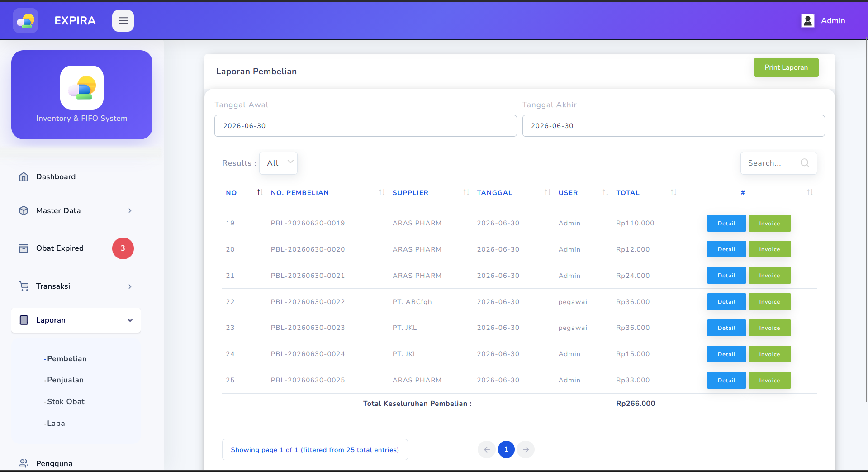The image size is (868, 472).
Task: Go to previous page arrow
Action: tap(487, 449)
